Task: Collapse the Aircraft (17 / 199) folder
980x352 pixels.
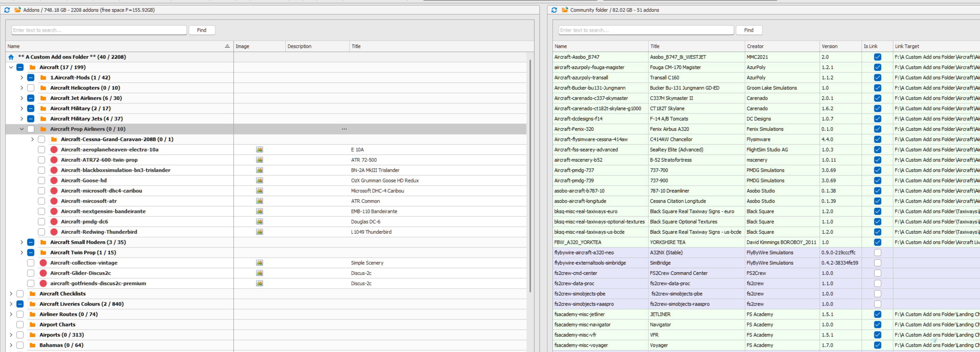Action: (11, 67)
